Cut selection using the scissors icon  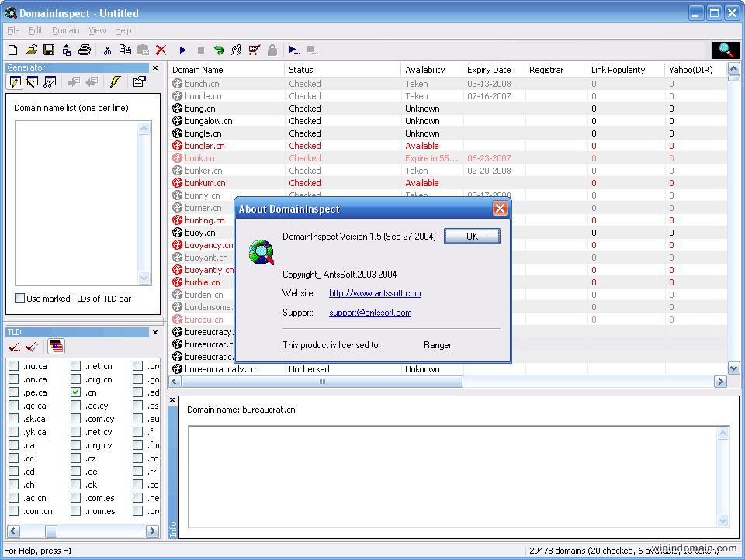tap(107, 50)
